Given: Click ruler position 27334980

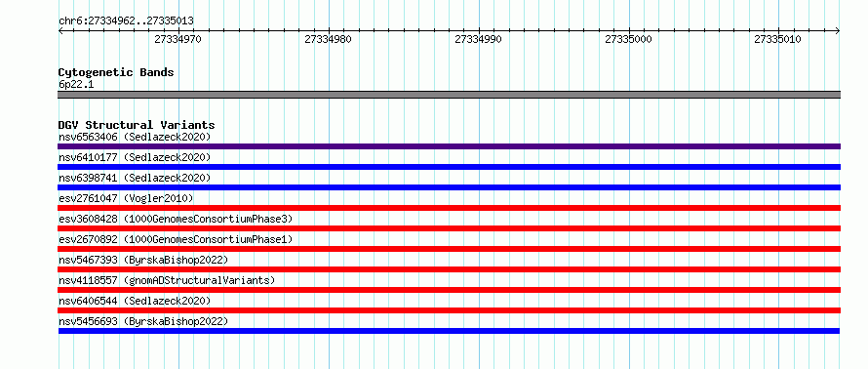Looking at the screenshot, I should pos(329,39).
